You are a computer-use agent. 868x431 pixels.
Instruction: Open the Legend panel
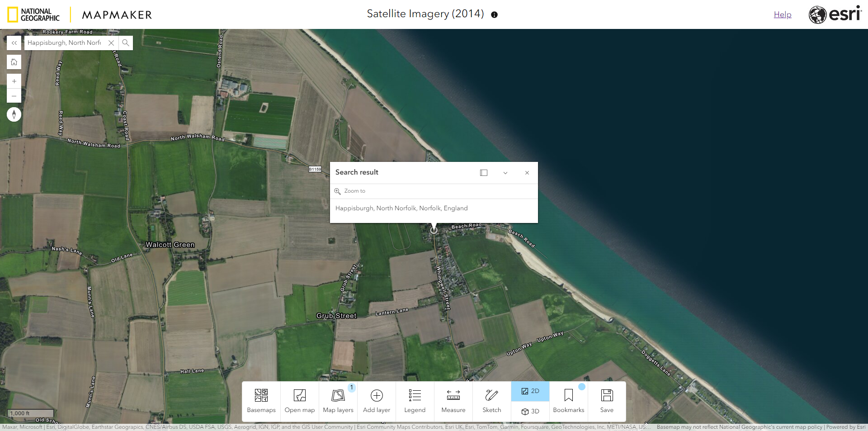(x=415, y=401)
